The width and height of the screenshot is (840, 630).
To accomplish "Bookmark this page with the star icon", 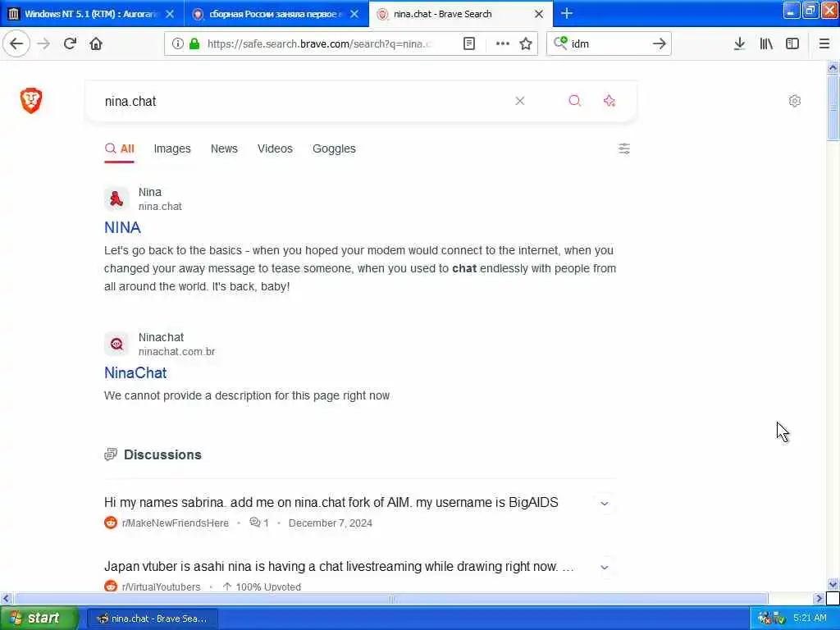I will [x=526, y=44].
